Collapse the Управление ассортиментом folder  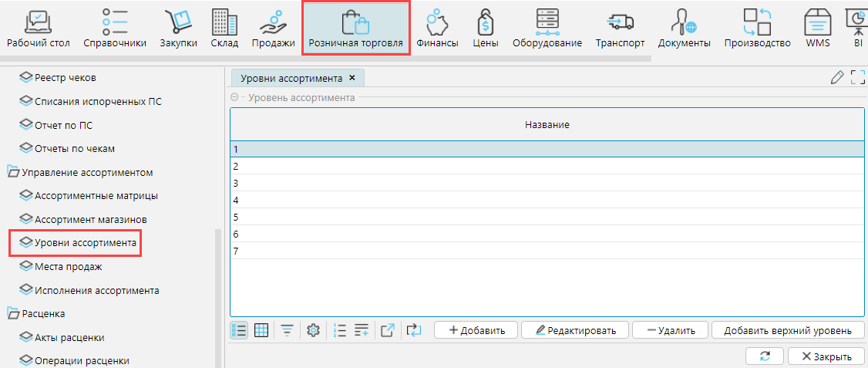(x=13, y=172)
